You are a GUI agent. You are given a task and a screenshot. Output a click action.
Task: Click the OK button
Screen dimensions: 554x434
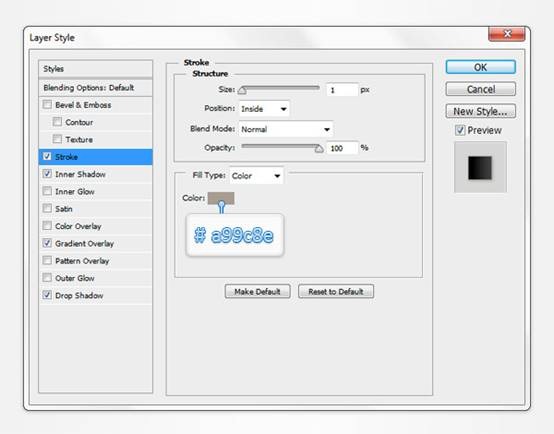click(x=481, y=67)
